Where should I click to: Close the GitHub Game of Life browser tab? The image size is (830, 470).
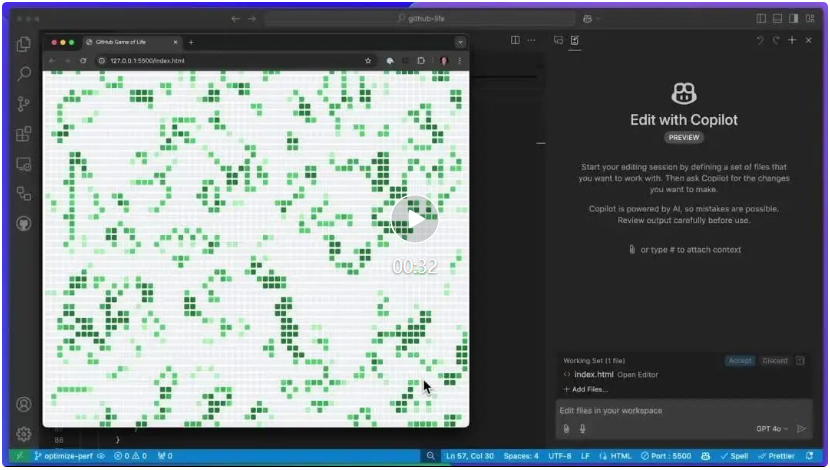click(x=175, y=42)
